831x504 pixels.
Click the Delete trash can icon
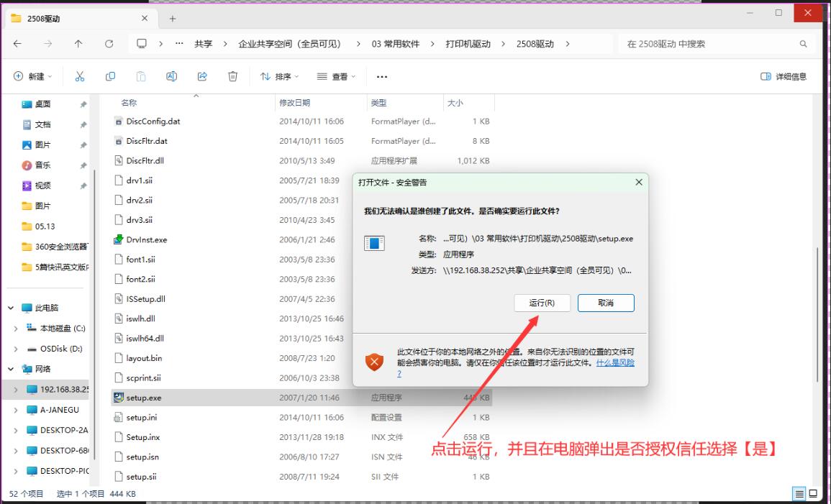coord(232,76)
